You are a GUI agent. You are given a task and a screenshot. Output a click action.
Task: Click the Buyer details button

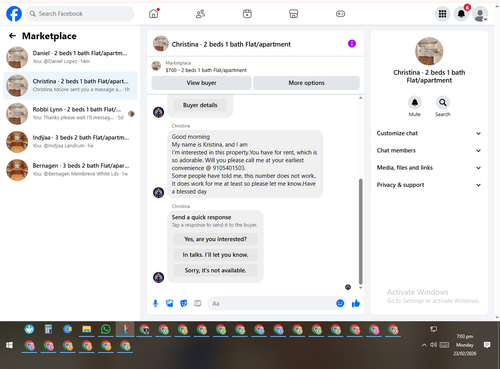coord(200,105)
